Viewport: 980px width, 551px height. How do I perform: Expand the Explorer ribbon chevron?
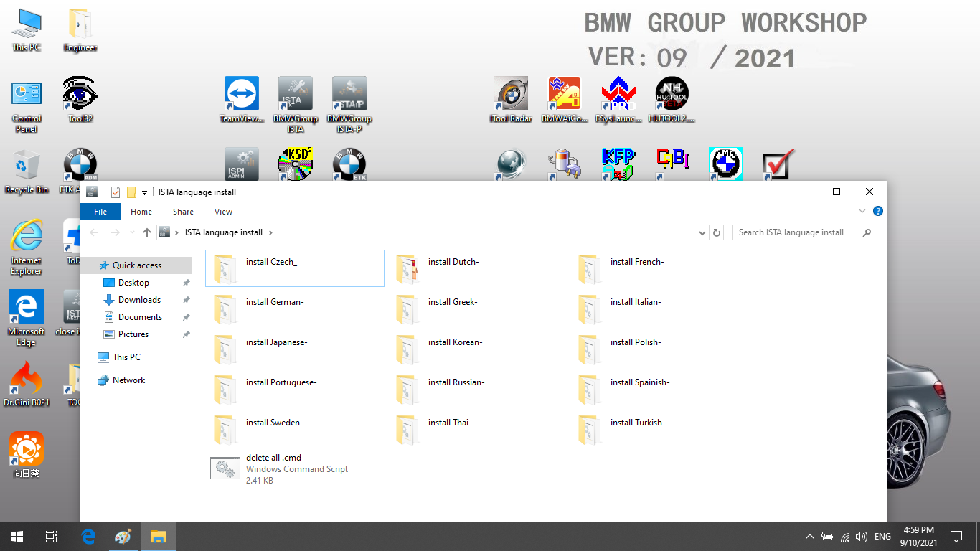point(862,212)
